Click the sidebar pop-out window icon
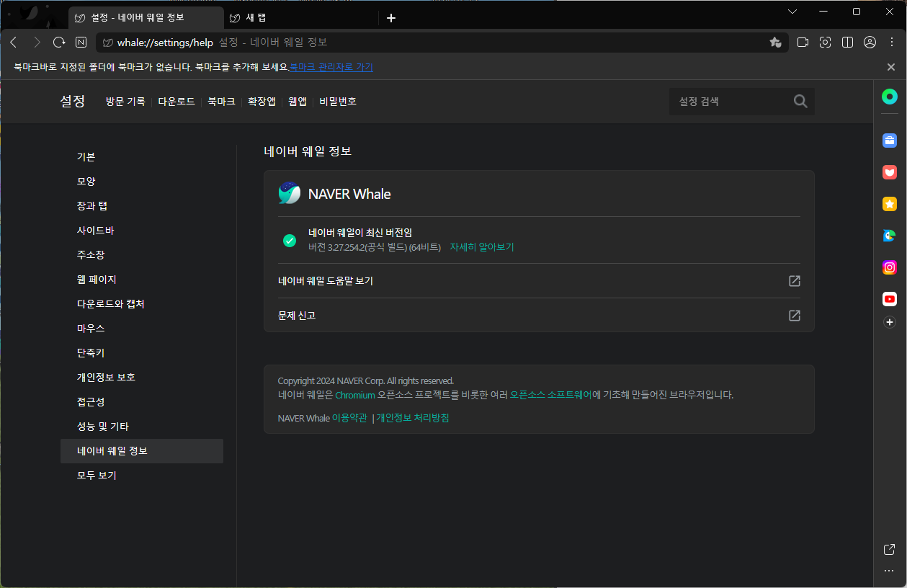The height and width of the screenshot is (588, 907). [x=889, y=550]
